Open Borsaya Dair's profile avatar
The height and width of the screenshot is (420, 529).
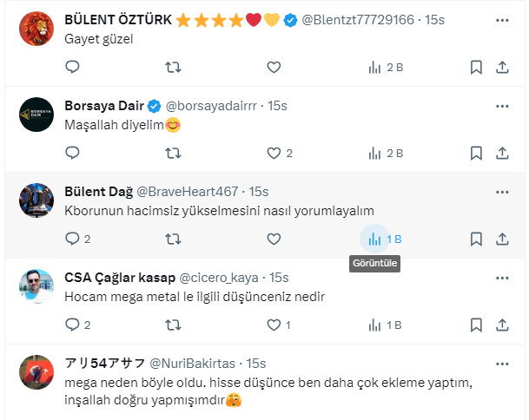coord(36,115)
